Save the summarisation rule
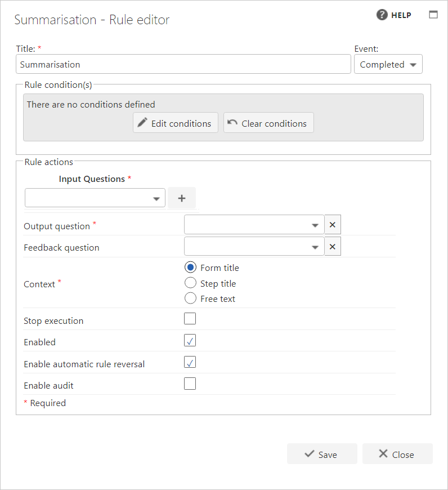The image size is (448, 490). (322, 454)
